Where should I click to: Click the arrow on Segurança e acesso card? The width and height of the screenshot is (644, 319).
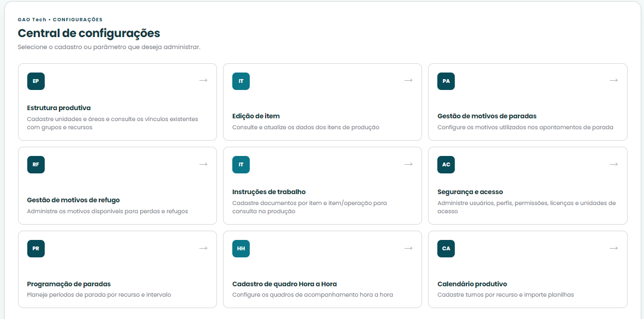tap(613, 164)
